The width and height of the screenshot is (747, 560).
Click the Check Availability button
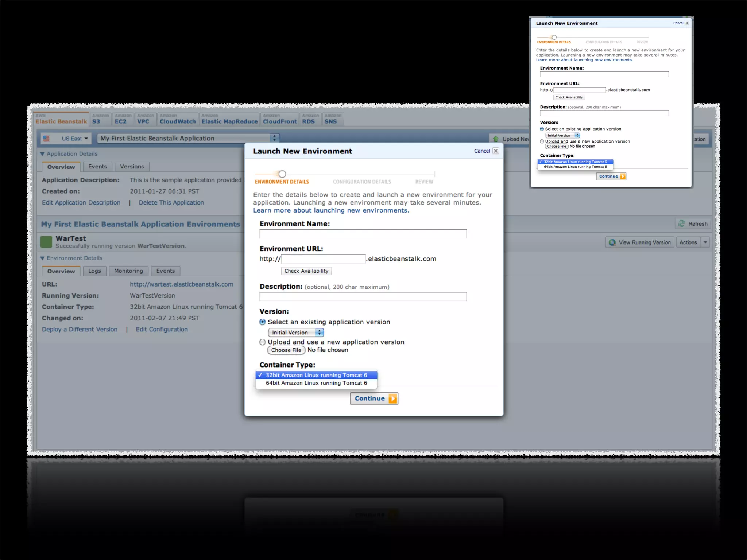306,271
